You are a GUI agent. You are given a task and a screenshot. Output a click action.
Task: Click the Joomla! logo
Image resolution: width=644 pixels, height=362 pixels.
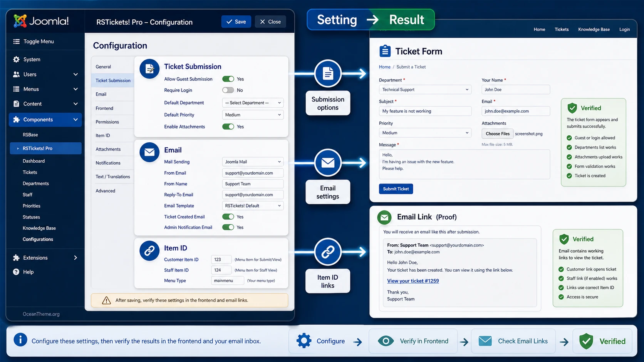point(41,21)
